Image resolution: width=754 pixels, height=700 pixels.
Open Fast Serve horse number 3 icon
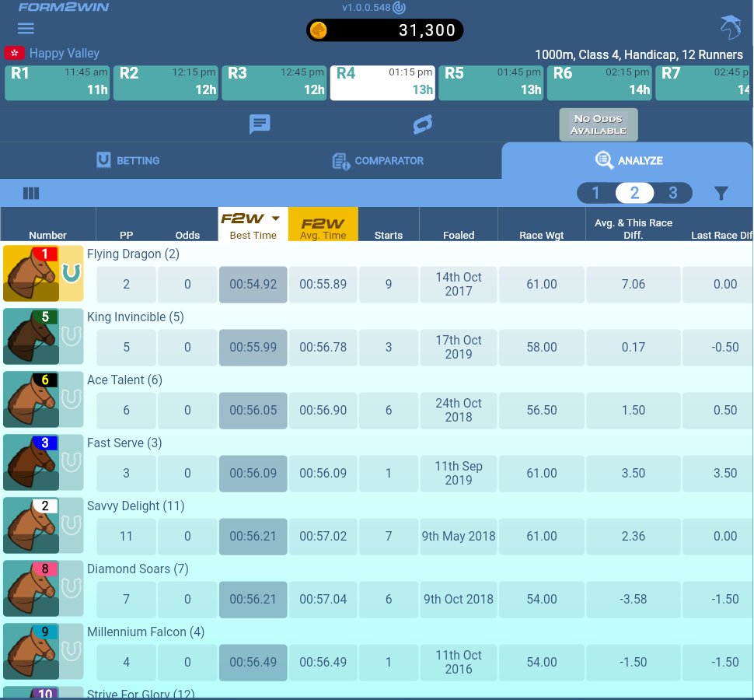31,462
